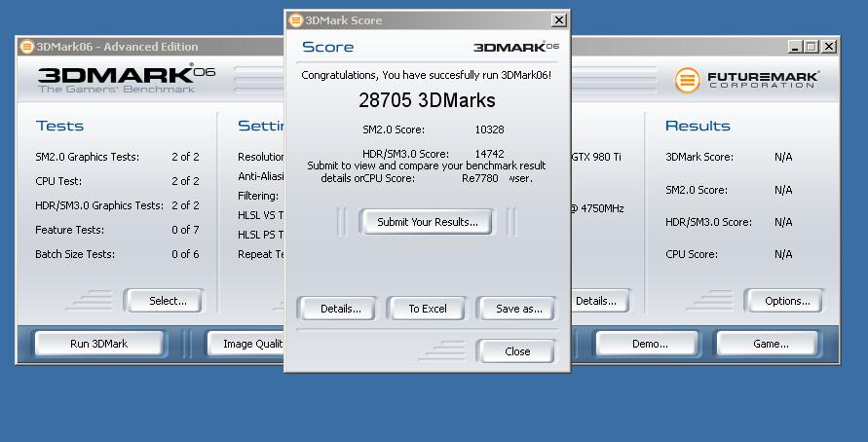Open system Details in main window

pyautogui.click(x=599, y=301)
